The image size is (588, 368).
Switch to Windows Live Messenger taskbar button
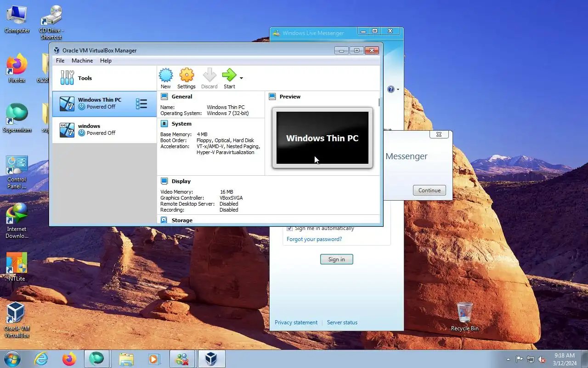[182, 359]
